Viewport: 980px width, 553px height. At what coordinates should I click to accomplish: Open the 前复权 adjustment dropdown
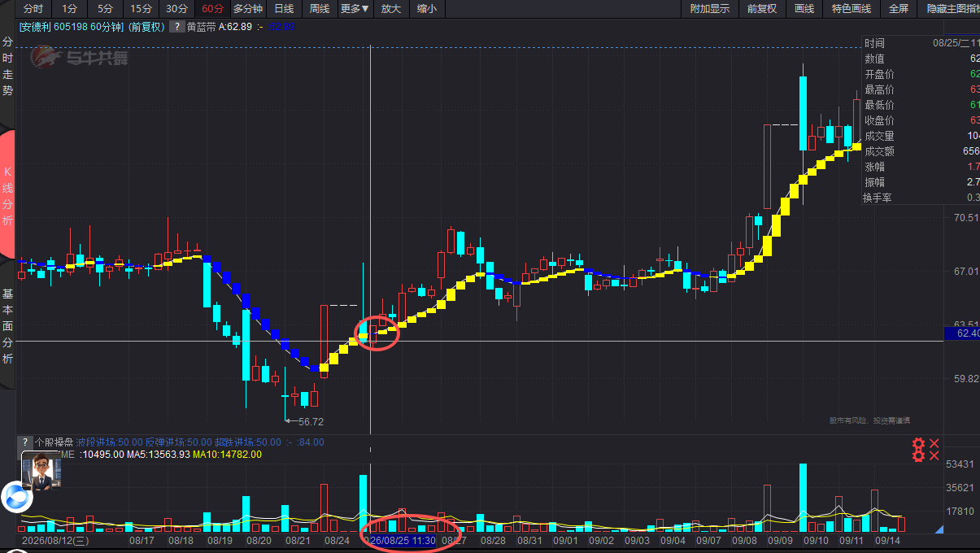(762, 9)
